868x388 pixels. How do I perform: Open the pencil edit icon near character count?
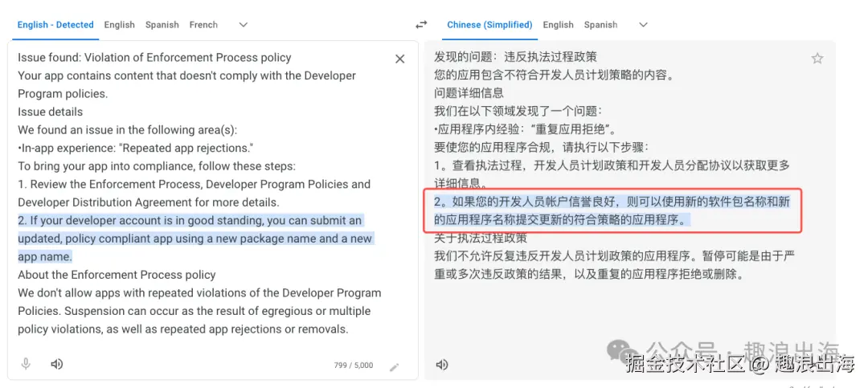coord(394,366)
